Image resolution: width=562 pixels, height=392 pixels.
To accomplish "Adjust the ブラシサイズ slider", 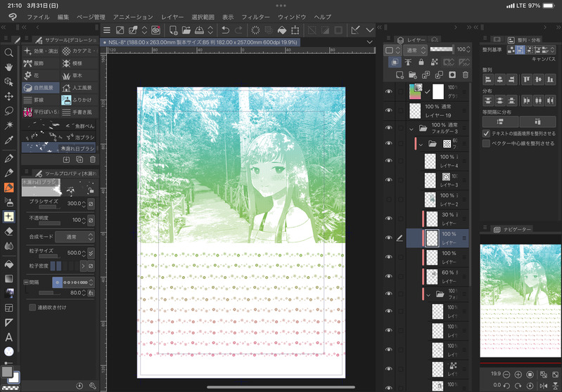I will pos(50,207).
